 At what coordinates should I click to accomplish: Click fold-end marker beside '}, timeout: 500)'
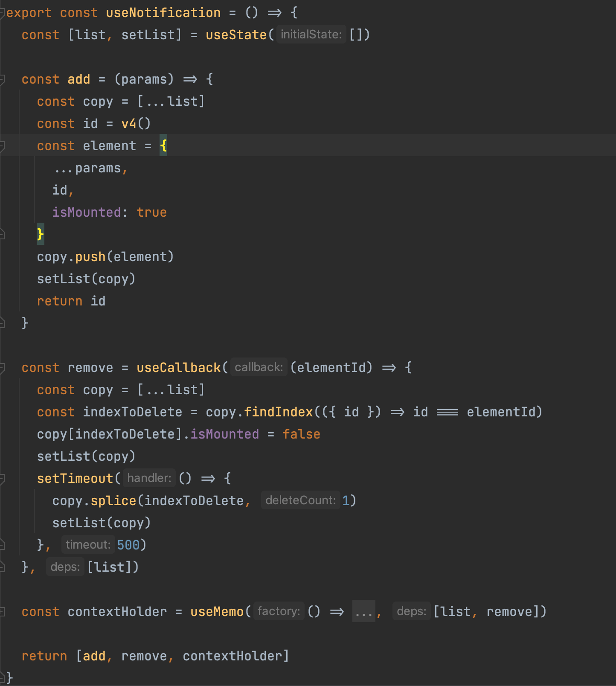point(2,545)
